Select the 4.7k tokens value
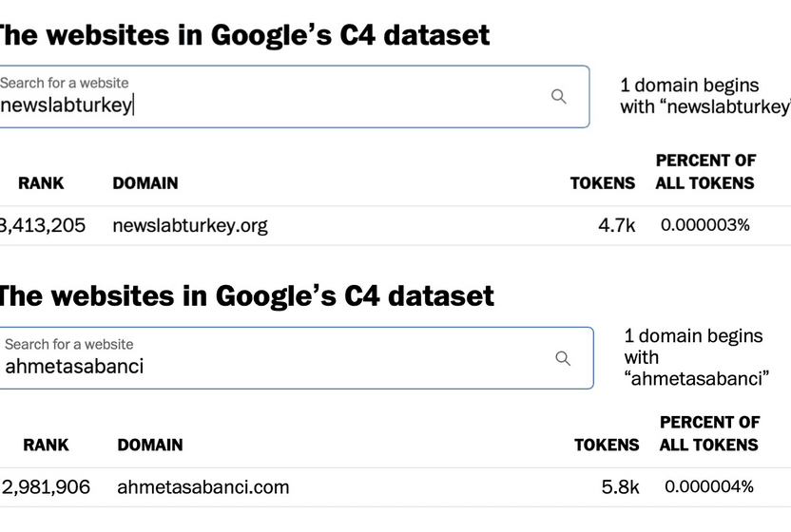This screenshot has height=532, width=791. (x=616, y=225)
